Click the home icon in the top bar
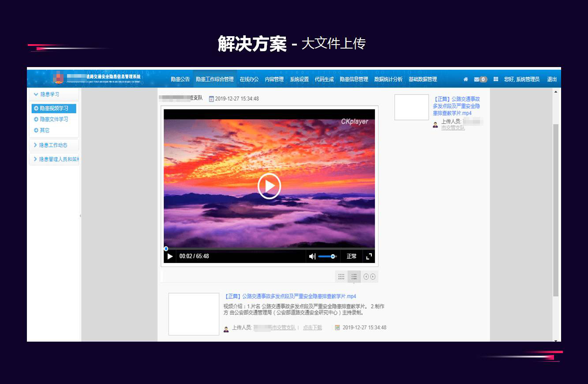588x384 pixels. point(465,79)
